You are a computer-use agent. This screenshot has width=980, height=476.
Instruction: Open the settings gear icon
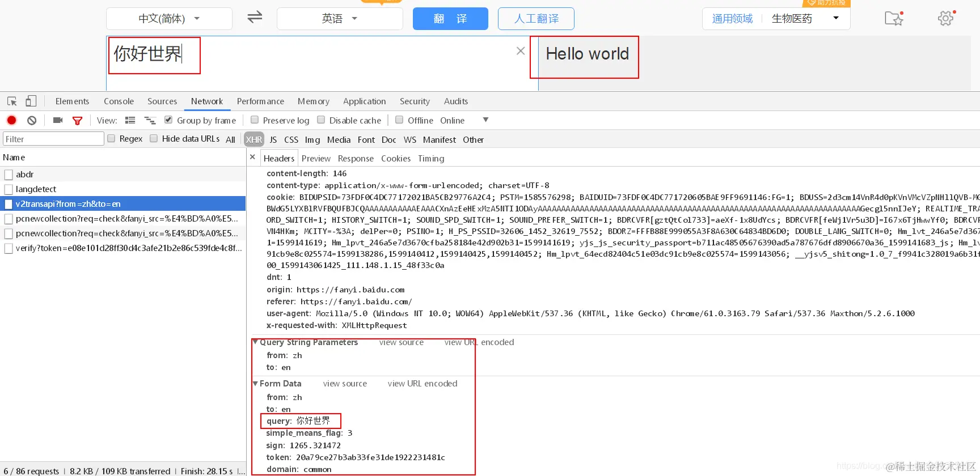946,18
